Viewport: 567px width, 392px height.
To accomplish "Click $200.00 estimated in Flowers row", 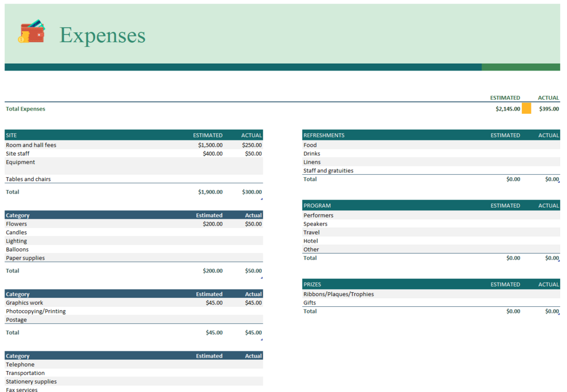I will [x=213, y=224].
